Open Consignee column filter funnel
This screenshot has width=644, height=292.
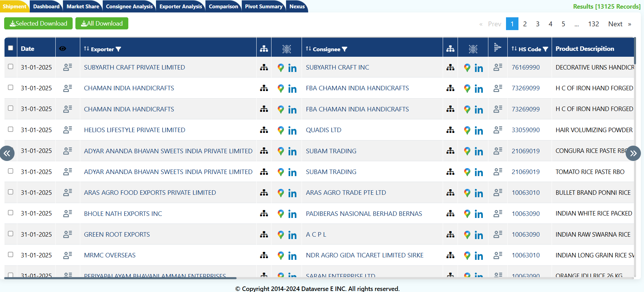pyautogui.click(x=344, y=49)
